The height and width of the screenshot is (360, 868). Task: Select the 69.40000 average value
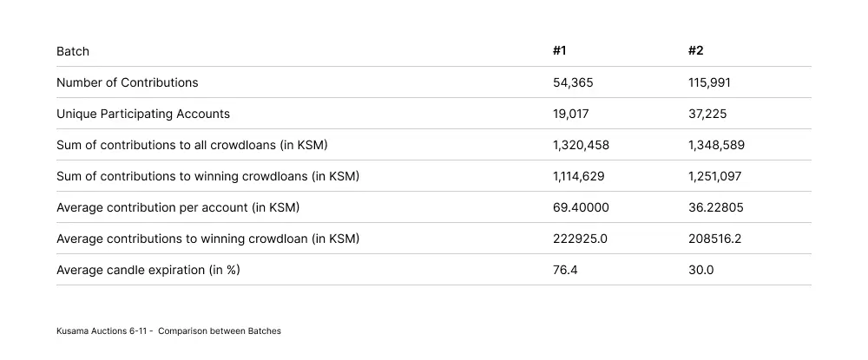point(581,207)
